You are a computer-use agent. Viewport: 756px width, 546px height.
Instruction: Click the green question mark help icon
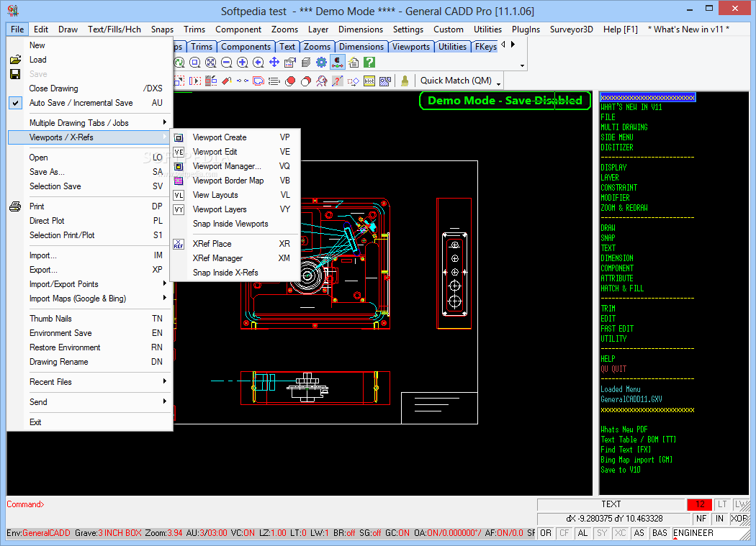[369, 63]
